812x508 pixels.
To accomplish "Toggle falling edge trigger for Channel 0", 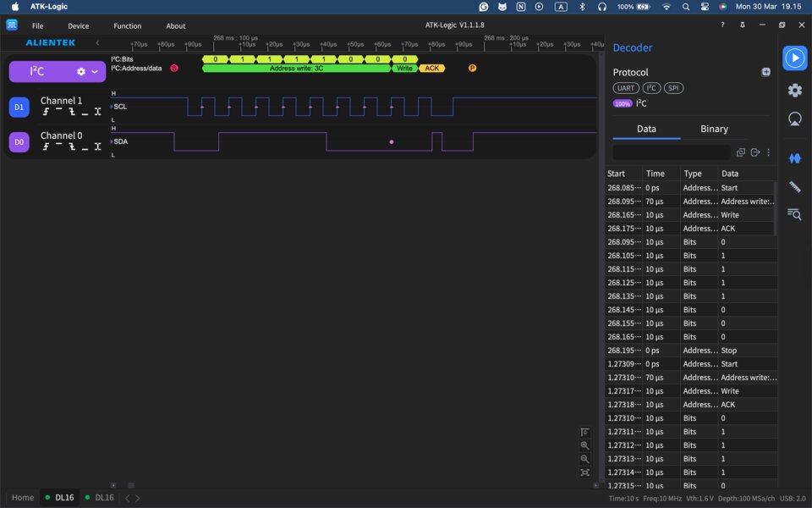I will point(72,146).
